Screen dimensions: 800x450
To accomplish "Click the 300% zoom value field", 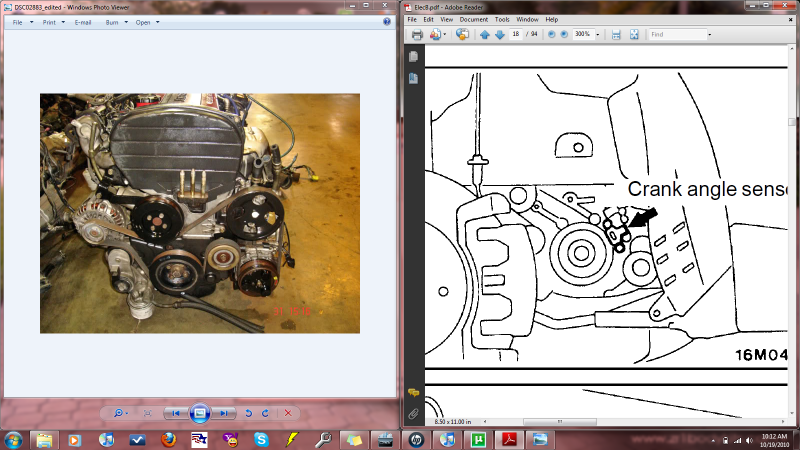I will (x=583, y=34).
